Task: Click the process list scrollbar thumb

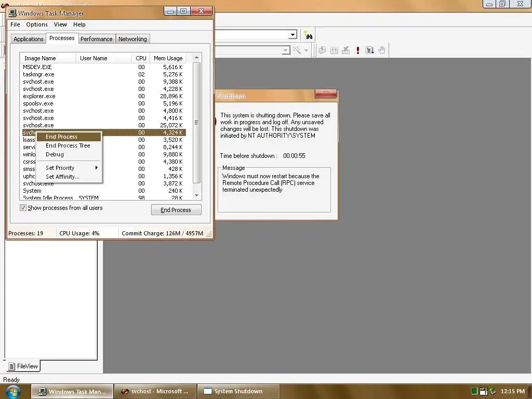Action: coord(196,123)
